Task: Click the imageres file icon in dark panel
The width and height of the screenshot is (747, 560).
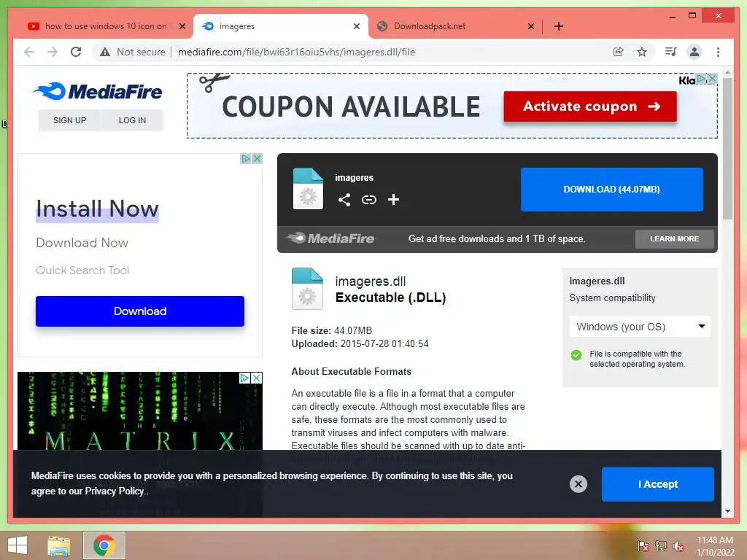Action: point(308,189)
